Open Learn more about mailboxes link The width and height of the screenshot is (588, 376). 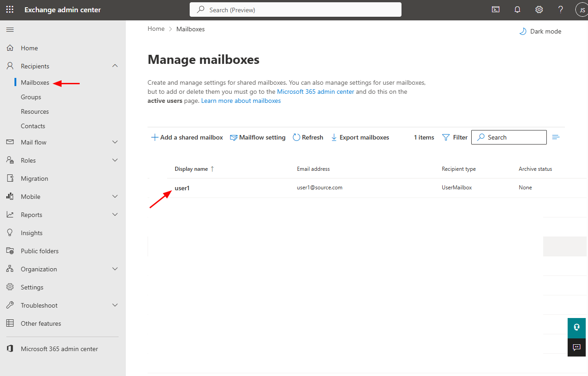[241, 101]
